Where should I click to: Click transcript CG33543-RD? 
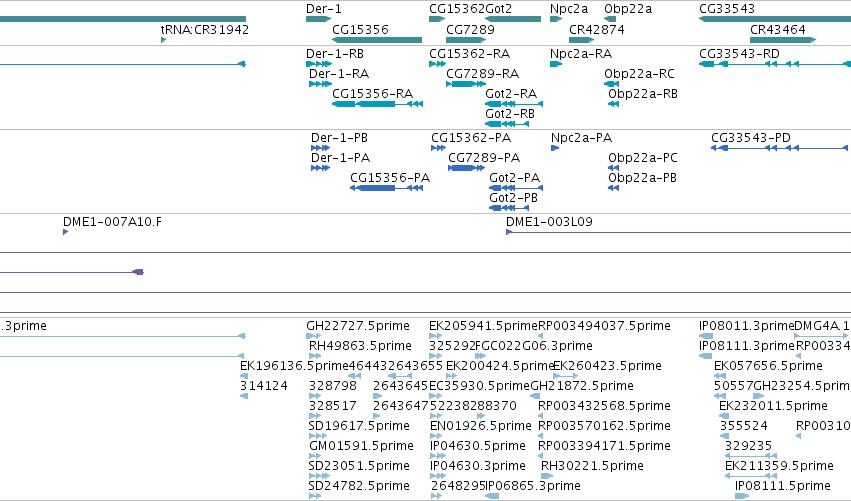pos(739,54)
